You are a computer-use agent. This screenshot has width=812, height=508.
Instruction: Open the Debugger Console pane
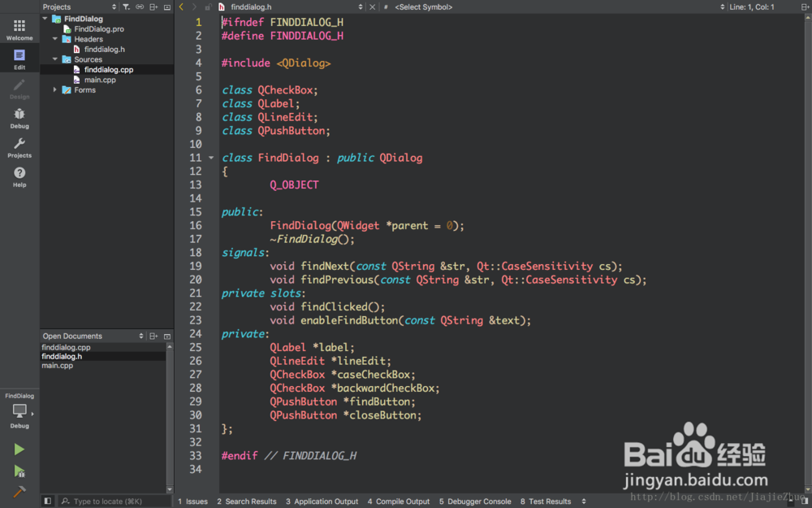click(x=475, y=501)
